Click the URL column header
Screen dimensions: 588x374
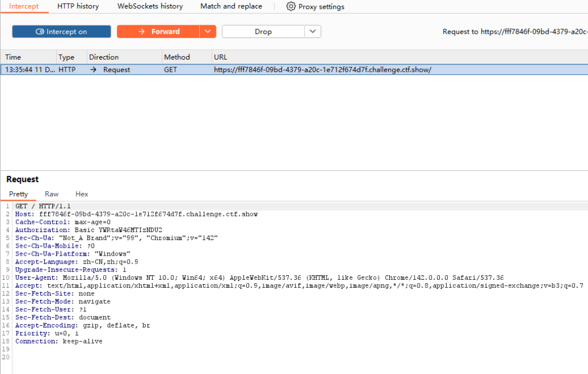point(220,57)
